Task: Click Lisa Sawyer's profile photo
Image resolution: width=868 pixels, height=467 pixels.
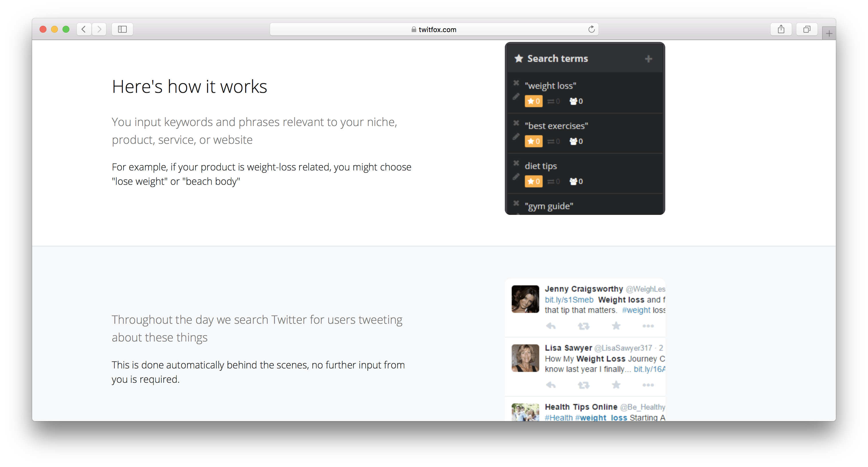Action: click(x=525, y=358)
